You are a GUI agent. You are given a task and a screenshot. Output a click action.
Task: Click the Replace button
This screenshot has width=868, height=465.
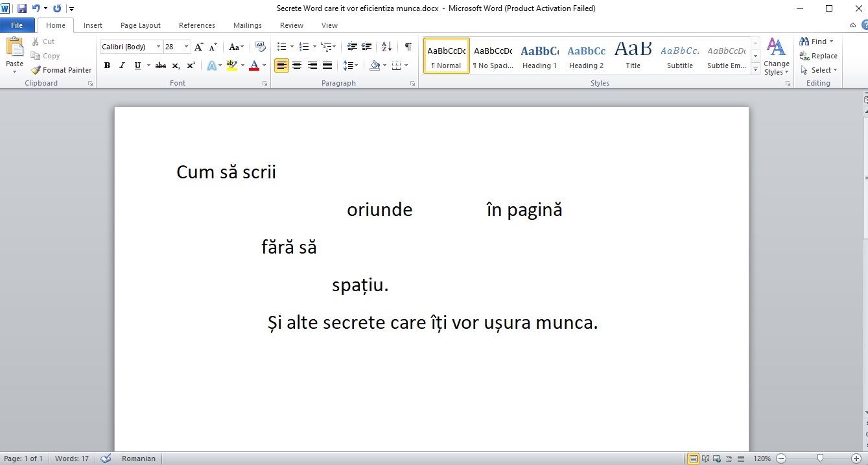pyautogui.click(x=818, y=56)
